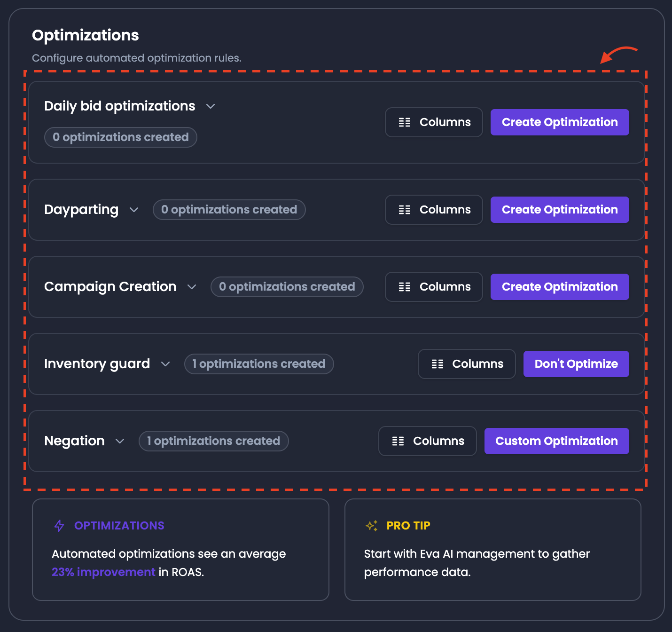Create Optimization for Daily bid optimizations
672x632 pixels.
tap(560, 122)
